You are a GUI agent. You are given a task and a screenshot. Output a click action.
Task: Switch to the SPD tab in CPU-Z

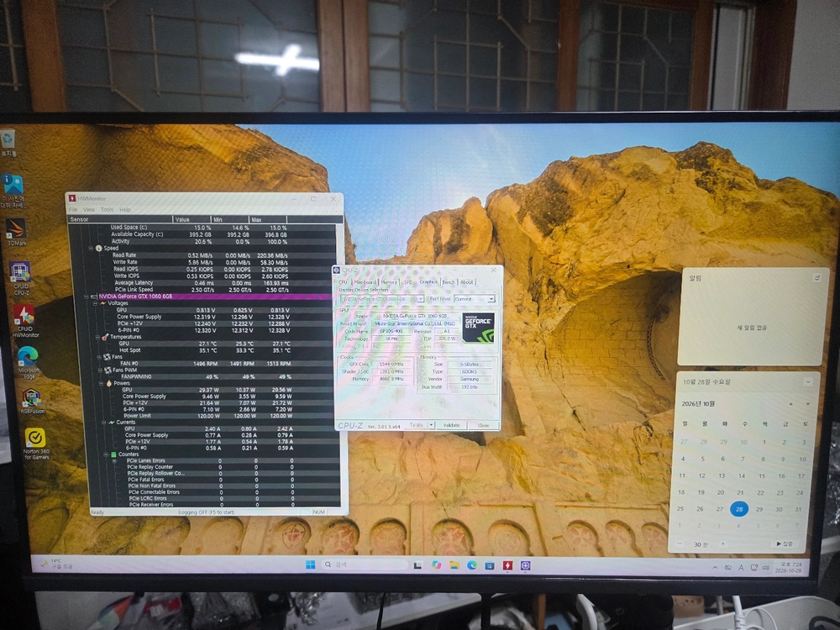pos(408,281)
